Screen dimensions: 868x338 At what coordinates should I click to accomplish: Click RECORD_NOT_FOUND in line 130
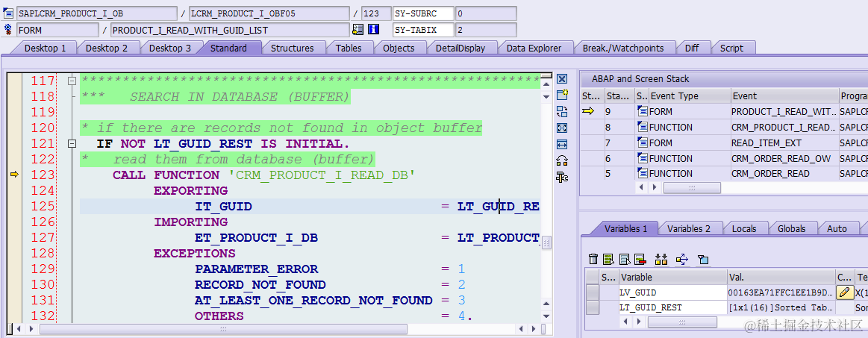point(260,285)
